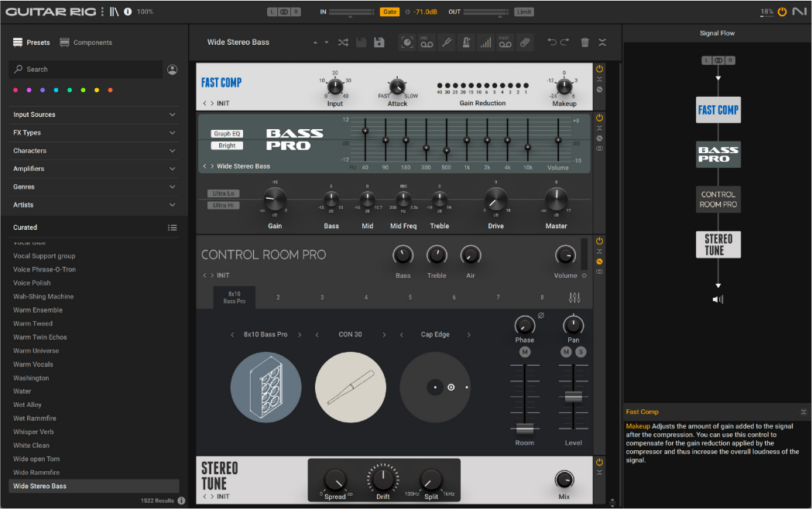Select the Wide Rammfire preset

click(36, 473)
